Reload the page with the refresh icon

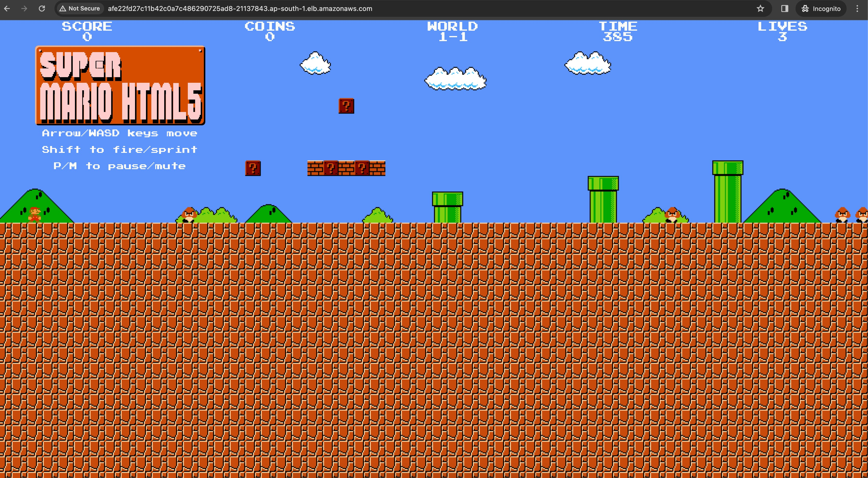pos(42,9)
